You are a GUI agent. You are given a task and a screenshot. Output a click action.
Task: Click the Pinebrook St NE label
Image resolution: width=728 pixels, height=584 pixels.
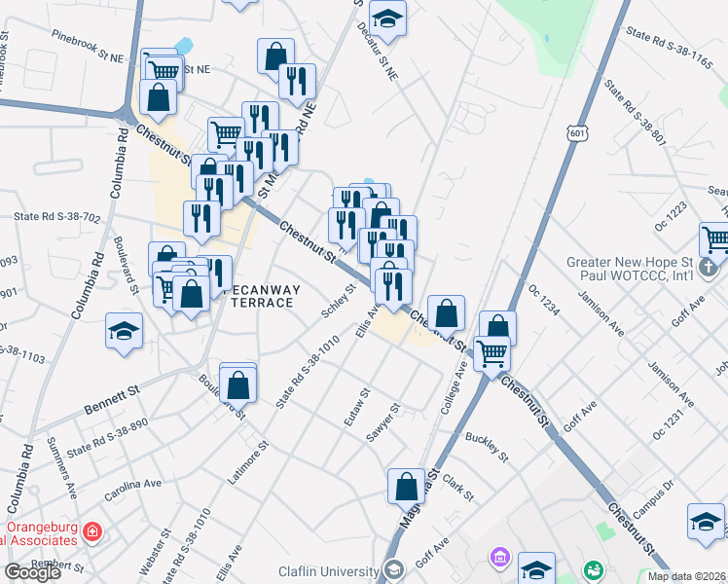click(x=88, y=47)
